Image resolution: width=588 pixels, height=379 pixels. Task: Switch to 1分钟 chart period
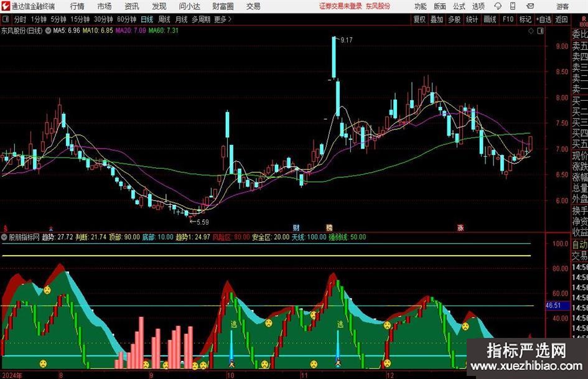(39, 19)
